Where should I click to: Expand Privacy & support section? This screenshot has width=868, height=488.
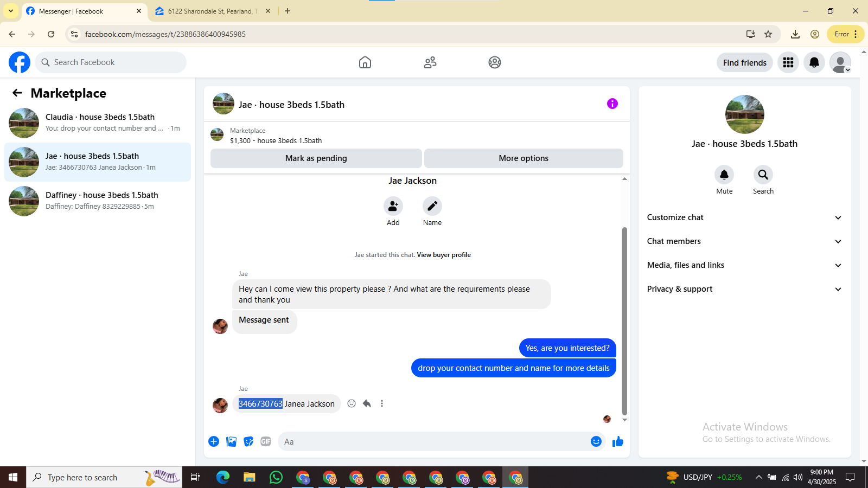[744, 289]
